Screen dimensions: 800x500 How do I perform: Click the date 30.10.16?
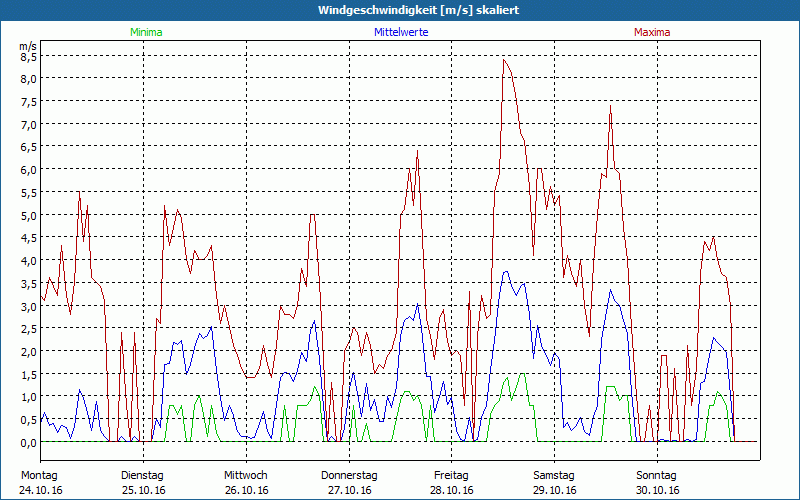click(658, 490)
